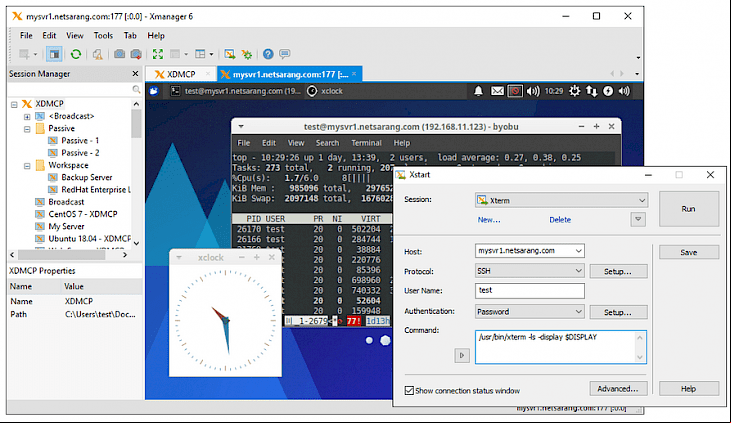Click the bell notification icon in remote panel
Screen dimensions: 731x423
pos(478,91)
